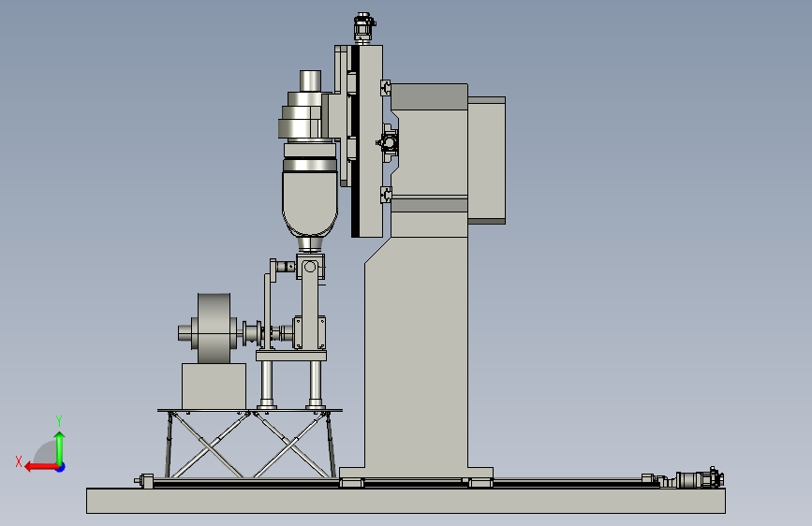Select the right support post under the small table

[x=315, y=384]
